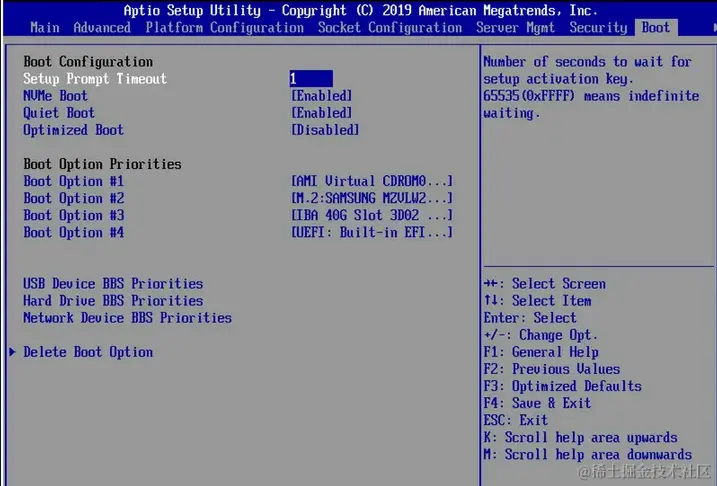The image size is (717, 486).
Task: Select the Boot Option #2 label
Action: point(74,198)
